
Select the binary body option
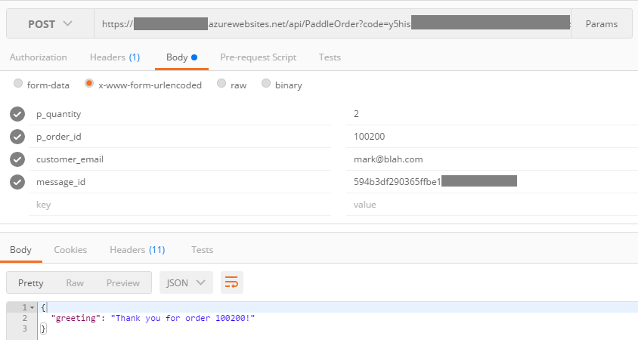tap(266, 85)
